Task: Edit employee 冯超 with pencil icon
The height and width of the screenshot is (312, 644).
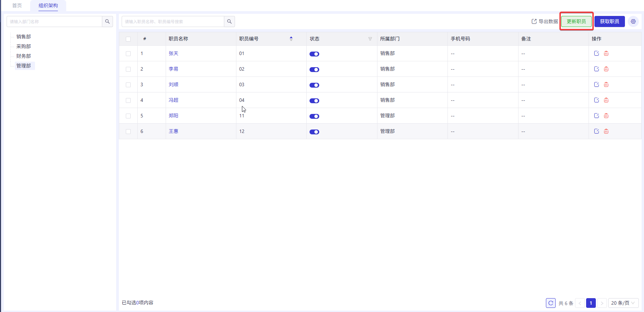Action: (597, 100)
